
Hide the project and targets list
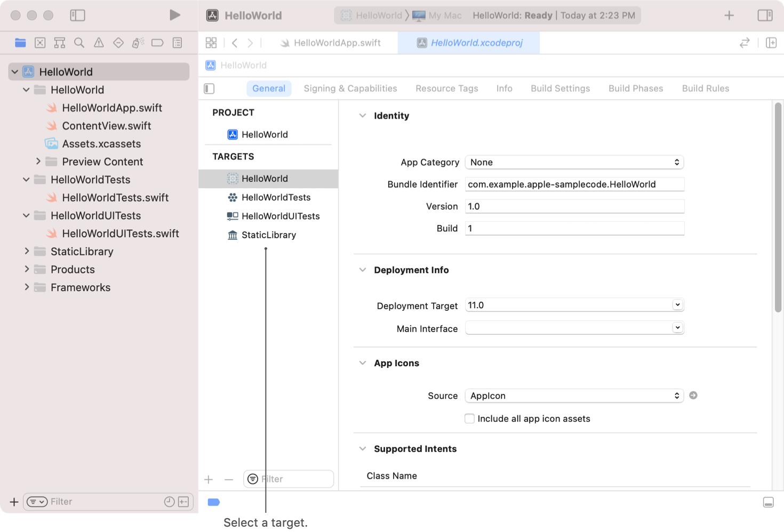209,88
